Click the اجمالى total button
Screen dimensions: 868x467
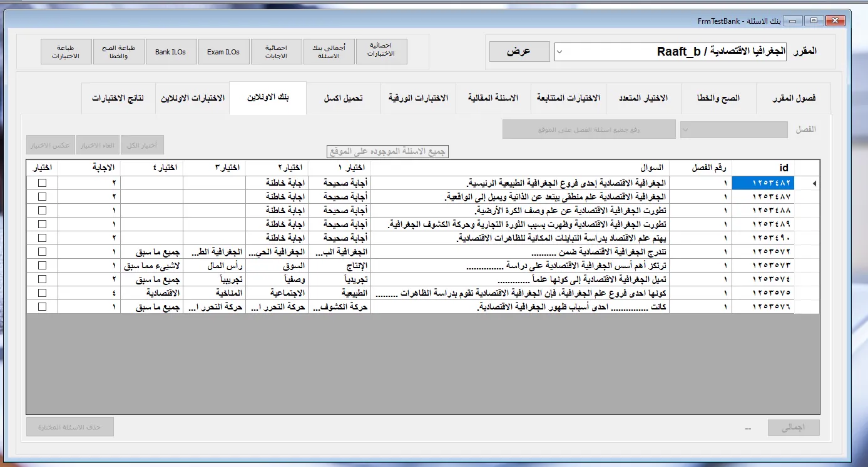coord(794,428)
